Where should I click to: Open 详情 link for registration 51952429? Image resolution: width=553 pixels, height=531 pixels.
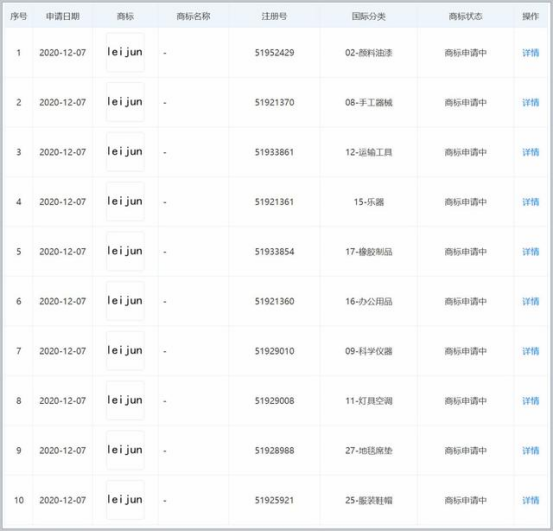[530, 53]
